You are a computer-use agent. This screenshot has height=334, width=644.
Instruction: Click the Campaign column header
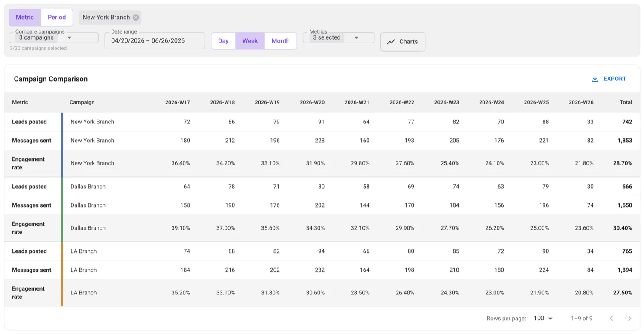tap(82, 102)
